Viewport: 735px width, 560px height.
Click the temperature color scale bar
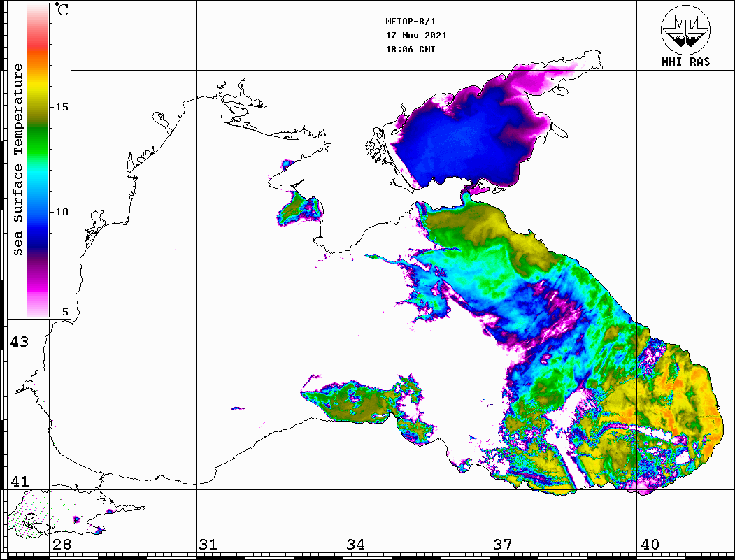[38, 160]
